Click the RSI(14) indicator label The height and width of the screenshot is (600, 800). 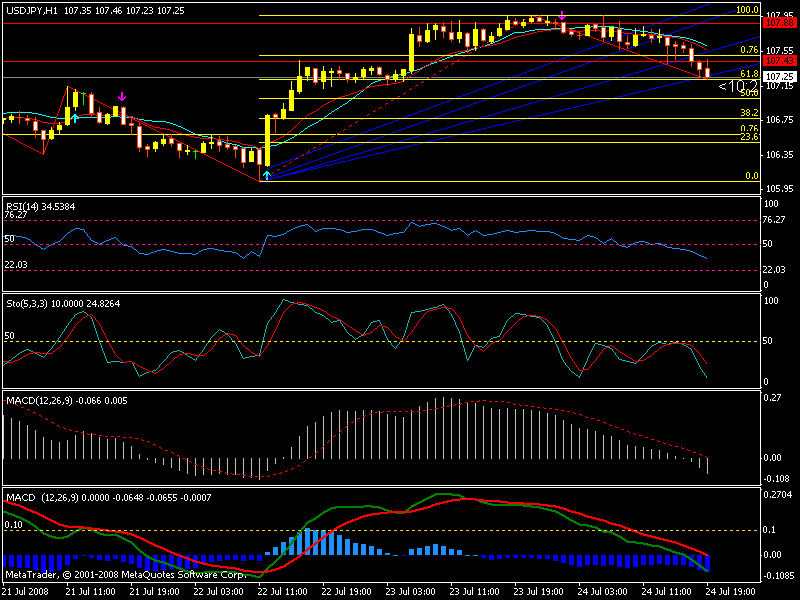click(22, 206)
